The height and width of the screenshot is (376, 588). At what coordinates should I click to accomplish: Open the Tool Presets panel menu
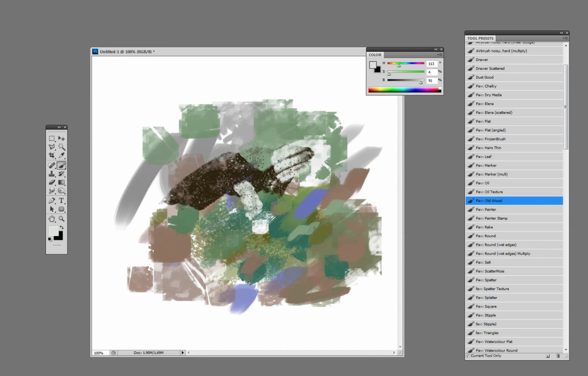(565, 38)
